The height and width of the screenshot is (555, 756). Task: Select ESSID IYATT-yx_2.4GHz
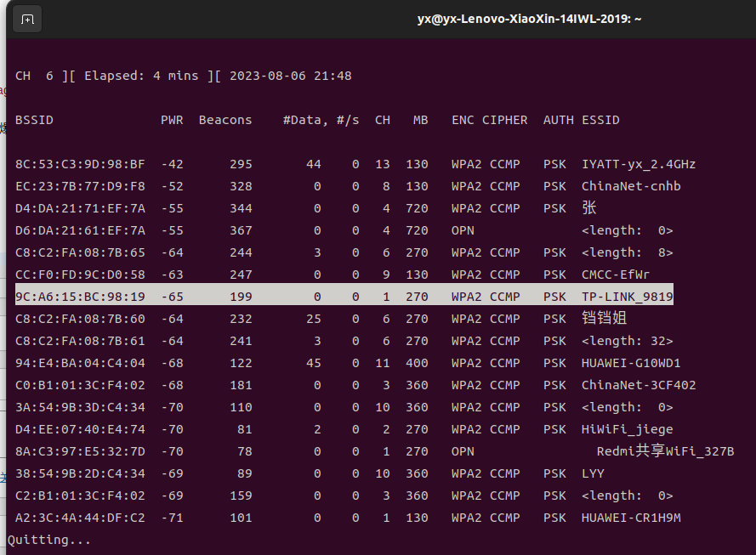[639, 164]
